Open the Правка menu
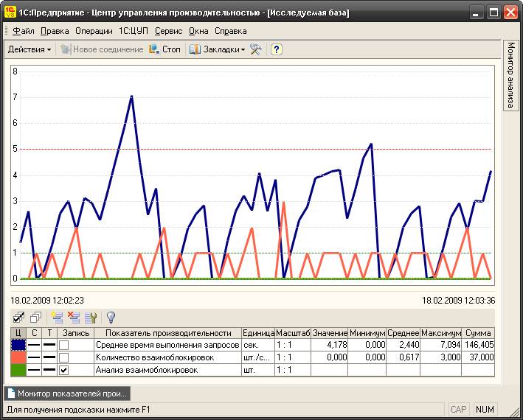The width and height of the screenshot is (523, 420). (55, 31)
